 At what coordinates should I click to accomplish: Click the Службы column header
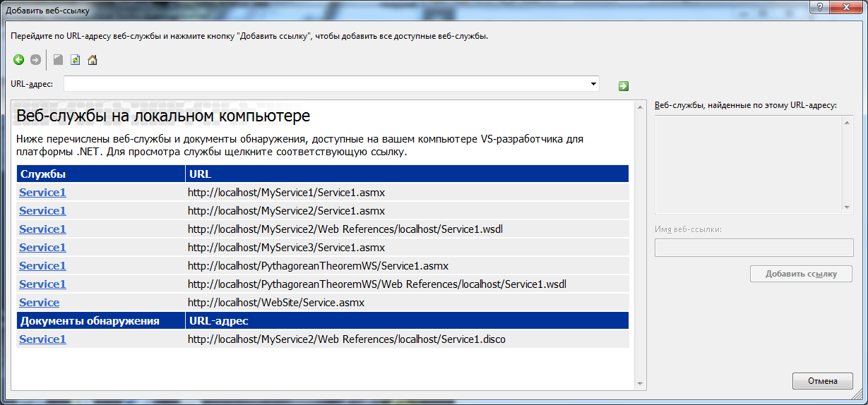[x=101, y=174]
